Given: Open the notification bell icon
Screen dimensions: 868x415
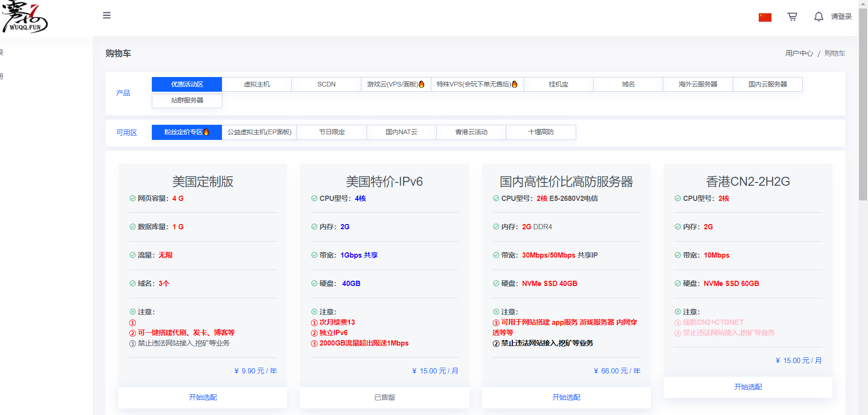Looking at the screenshot, I should [x=818, y=17].
